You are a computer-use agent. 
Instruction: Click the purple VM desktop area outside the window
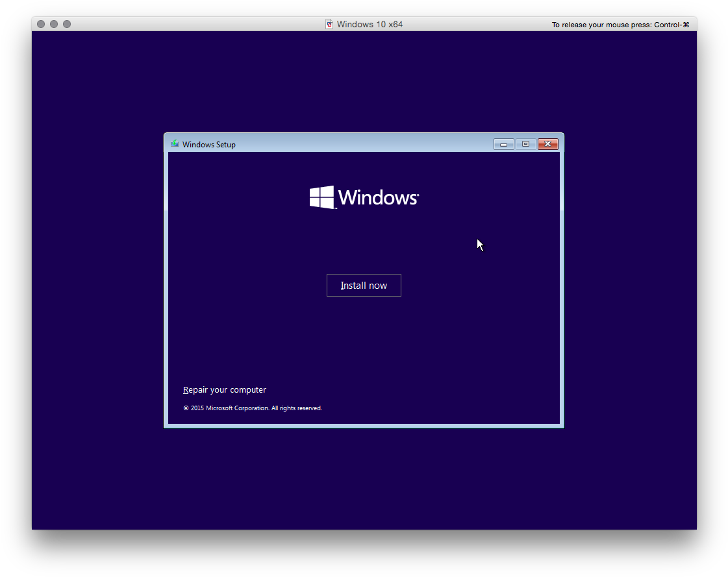364,487
